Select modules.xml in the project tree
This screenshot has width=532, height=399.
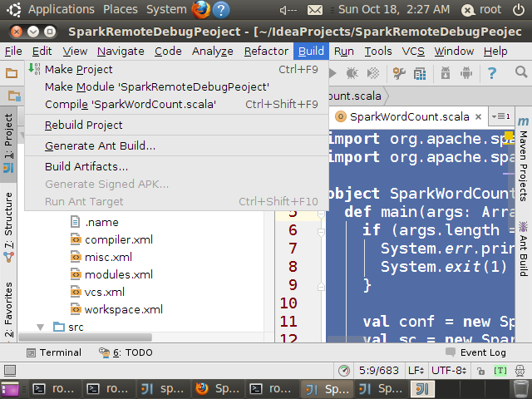tap(111, 274)
